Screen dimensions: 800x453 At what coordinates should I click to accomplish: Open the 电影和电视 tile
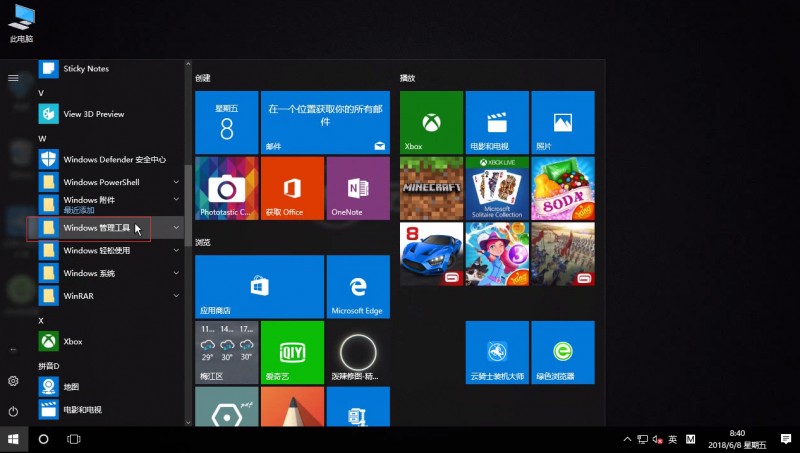497,122
